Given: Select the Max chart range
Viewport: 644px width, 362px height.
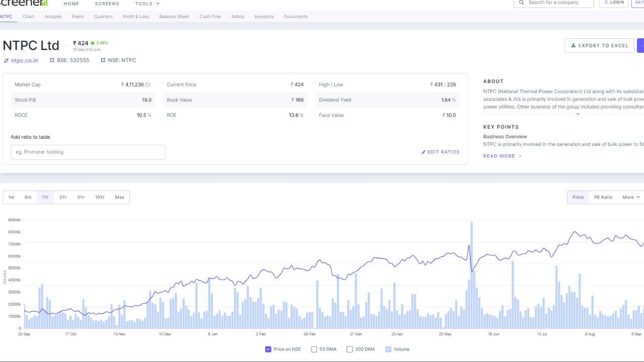Looking at the screenshot, I should click(x=120, y=197).
